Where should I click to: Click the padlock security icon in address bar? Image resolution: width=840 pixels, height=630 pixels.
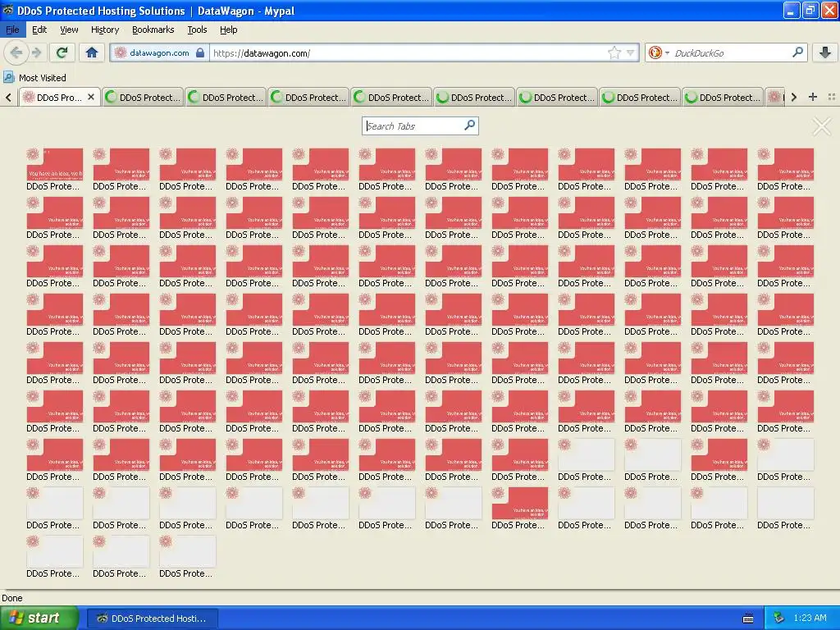[200, 52]
